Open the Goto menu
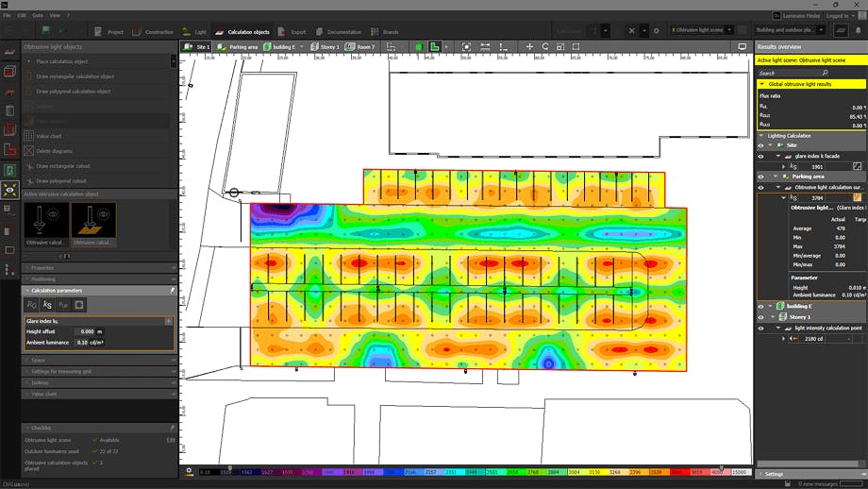The image size is (868, 489). tap(38, 16)
